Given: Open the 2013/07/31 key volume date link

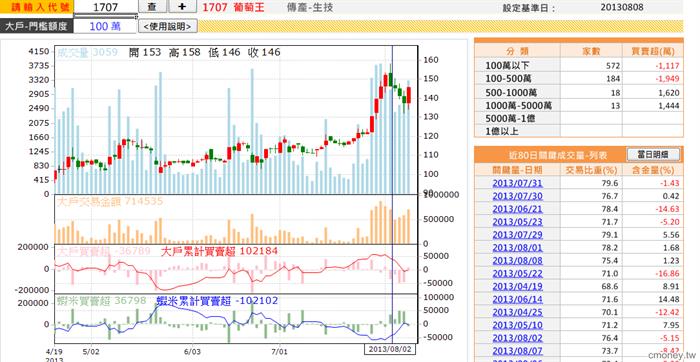Looking at the screenshot, I should pyautogui.click(x=517, y=183).
